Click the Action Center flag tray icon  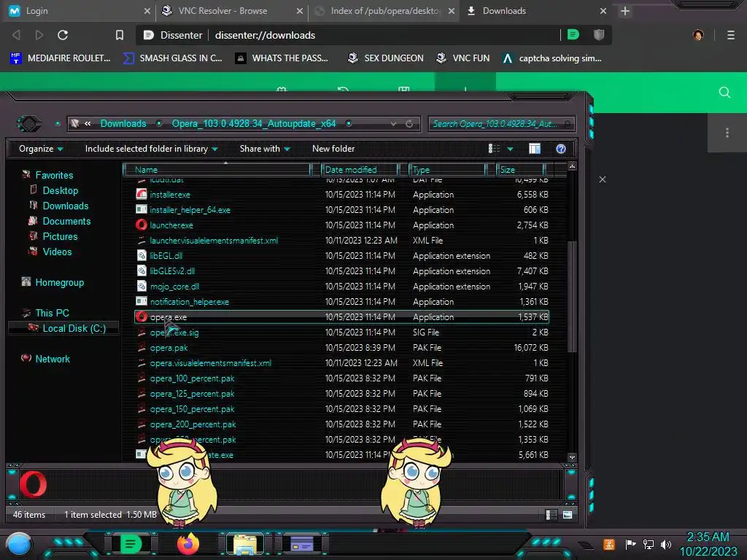631,544
